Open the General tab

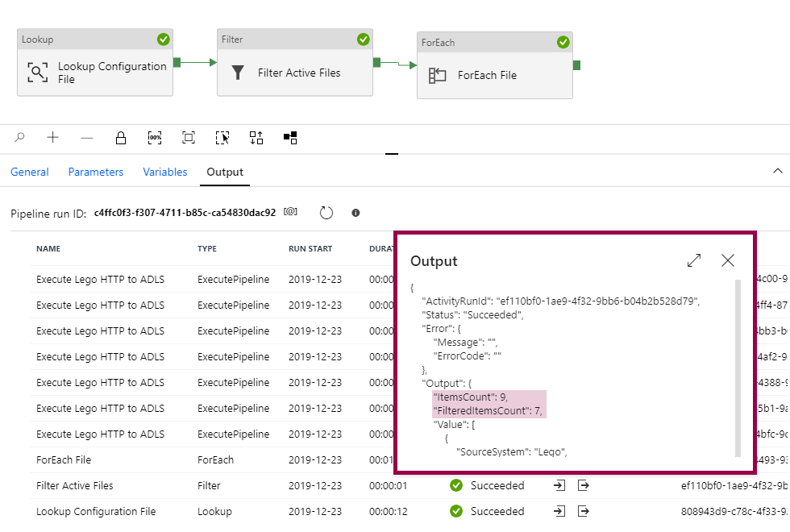[x=30, y=172]
